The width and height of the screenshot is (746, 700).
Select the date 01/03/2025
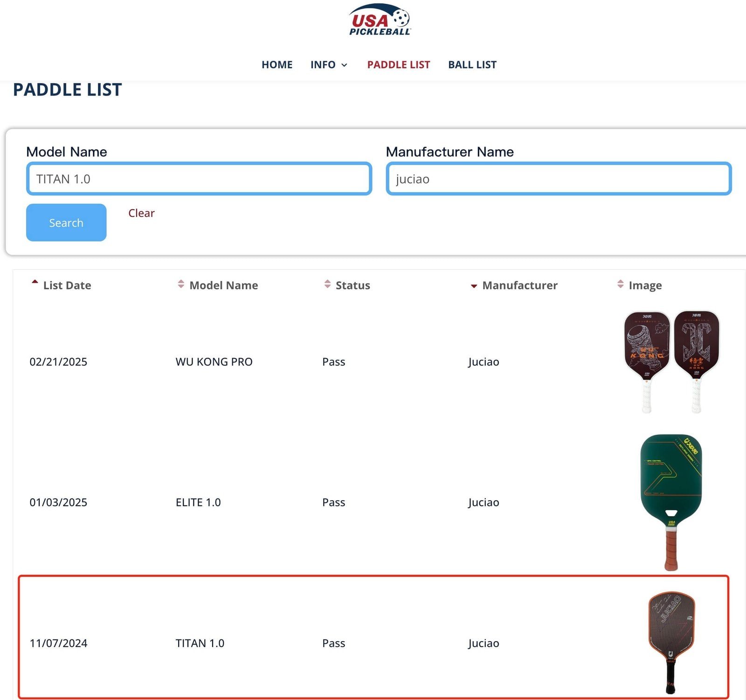tap(58, 502)
